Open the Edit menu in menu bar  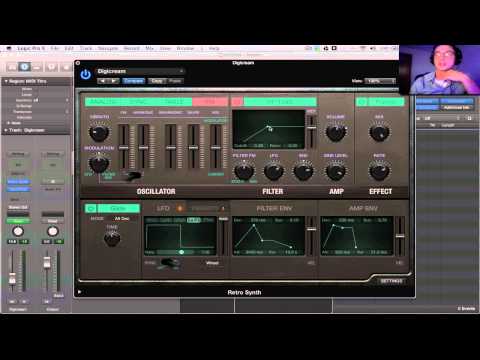tap(69, 48)
